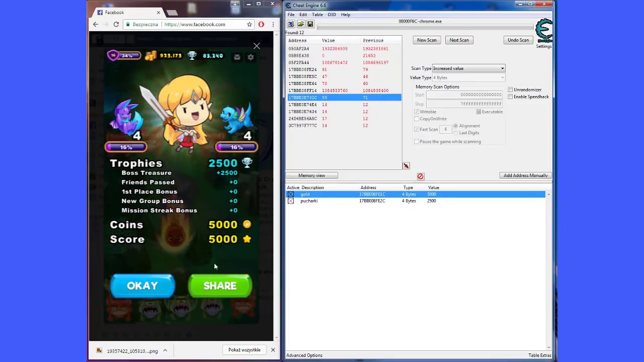Image resolution: width=644 pixels, height=362 pixels.
Task: Select the Alignment radio button
Action: 456,126
